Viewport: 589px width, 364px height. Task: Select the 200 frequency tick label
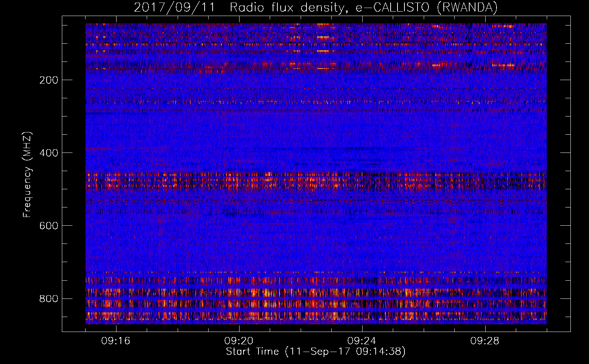[49, 80]
